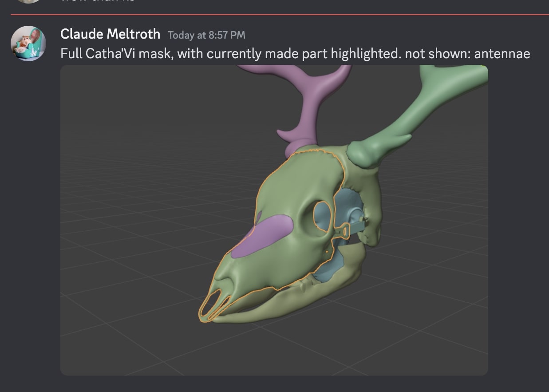Click the word antennae in the message
Screen dimensions: 549x392
(502, 54)
